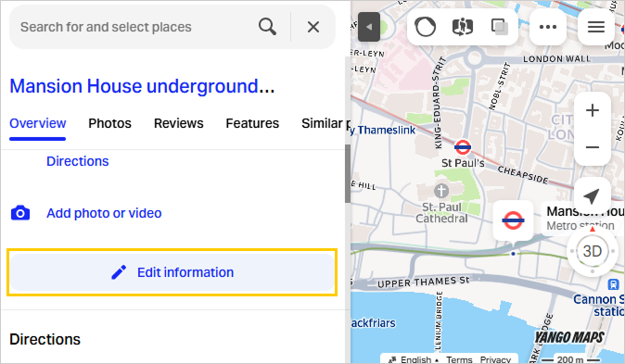Toggle the 3D map tilt control
This screenshot has width=625, height=364.
592,251
